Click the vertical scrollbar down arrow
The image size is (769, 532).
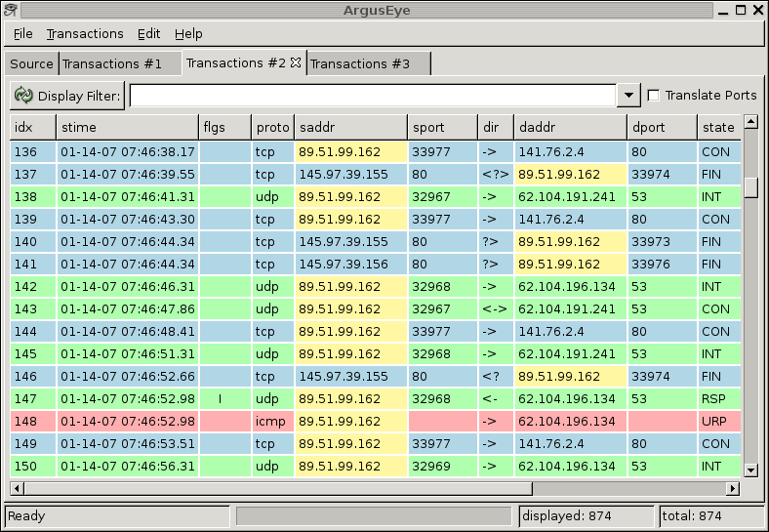[x=750, y=471]
